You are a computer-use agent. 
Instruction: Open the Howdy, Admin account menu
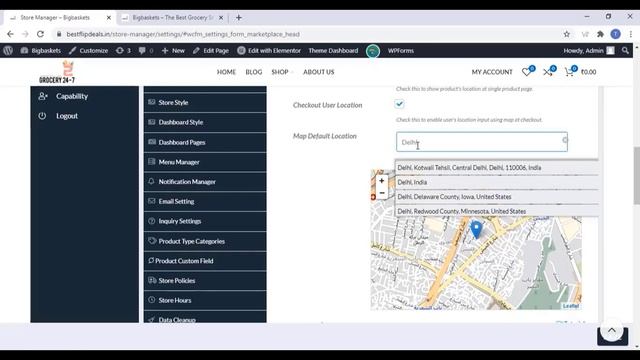[x=589, y=51]
